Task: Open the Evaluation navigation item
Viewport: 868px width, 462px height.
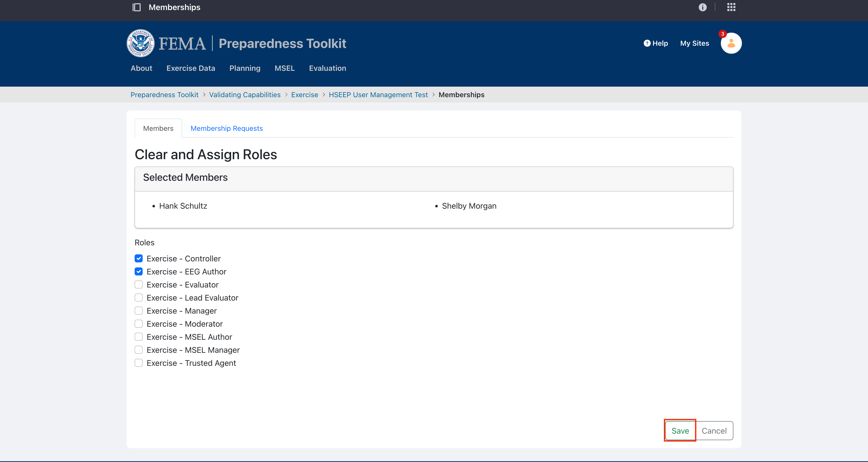Action: click(327, 68)
